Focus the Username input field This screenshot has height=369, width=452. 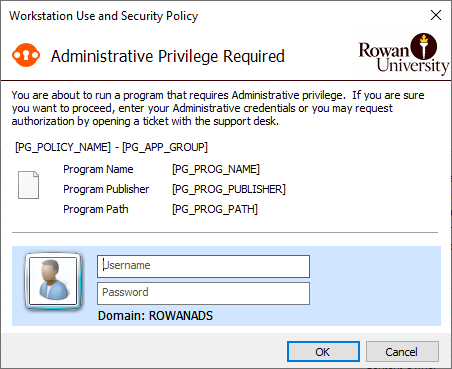click(x=203, y=266)
